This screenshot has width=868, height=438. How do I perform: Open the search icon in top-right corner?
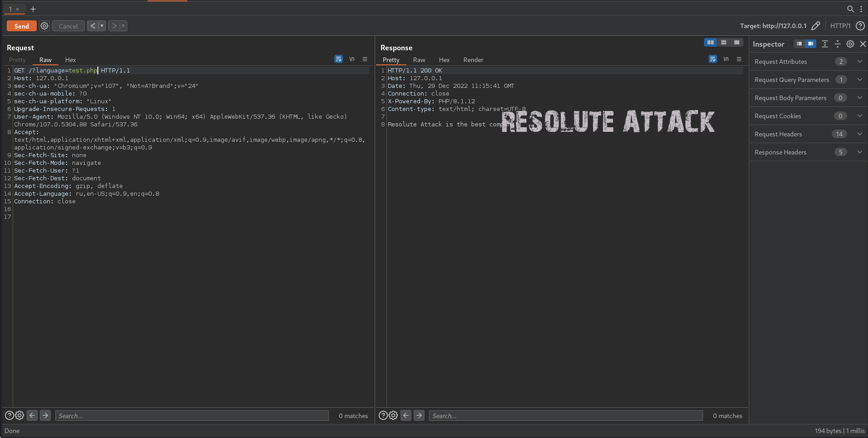(x=850, y=9)
